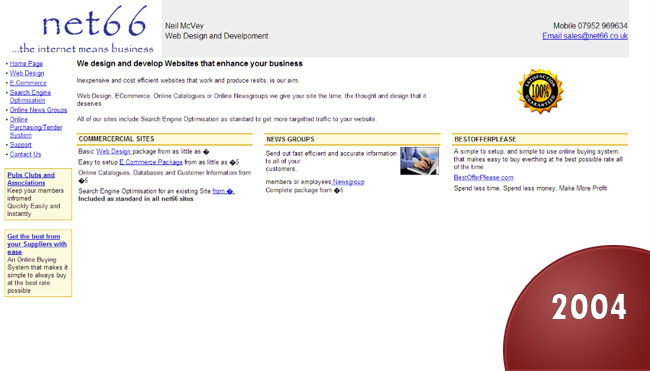This screenshot has width=650, height=371.
Task: Click 'Spend less time, Spend less money' text
Action: pyautogui.click(x=530, y=188)
